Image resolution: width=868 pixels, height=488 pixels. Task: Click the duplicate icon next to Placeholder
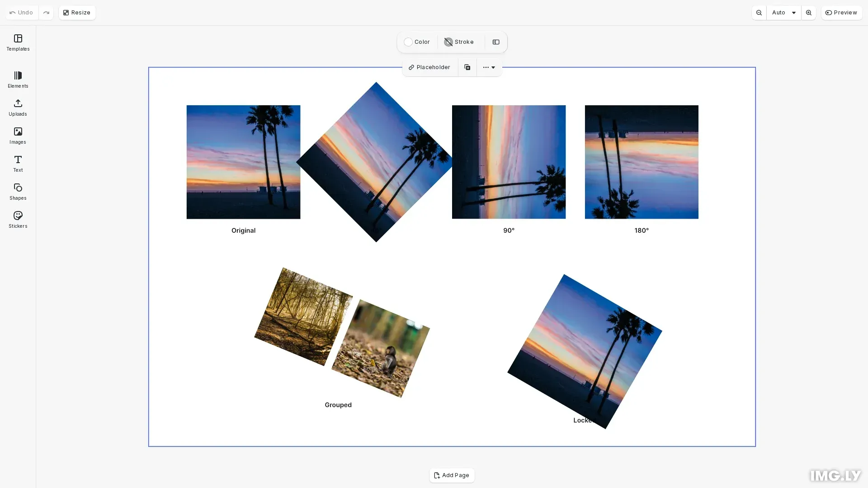click(x=467, y=67)
